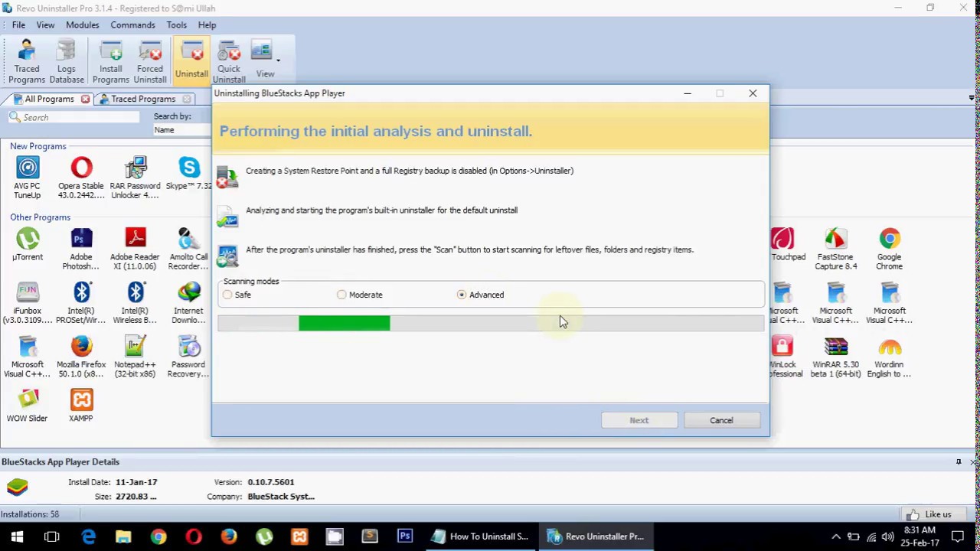Image resolution: width=980 pixels, height=551 pixels.
Task: Open the Traced Programs toolbar module
Action: click(x=27, y=61)
